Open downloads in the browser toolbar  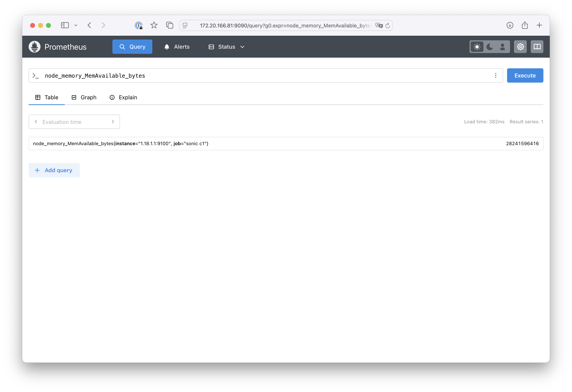pos(510,25)
